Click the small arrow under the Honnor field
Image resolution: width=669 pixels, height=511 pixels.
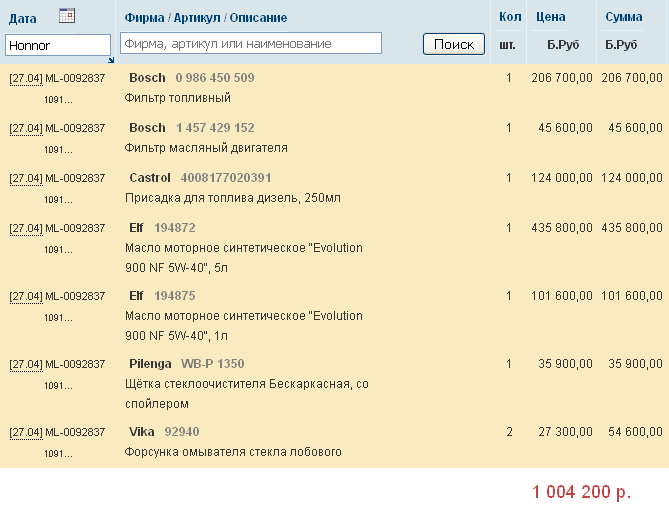click(x=111, y=61)
